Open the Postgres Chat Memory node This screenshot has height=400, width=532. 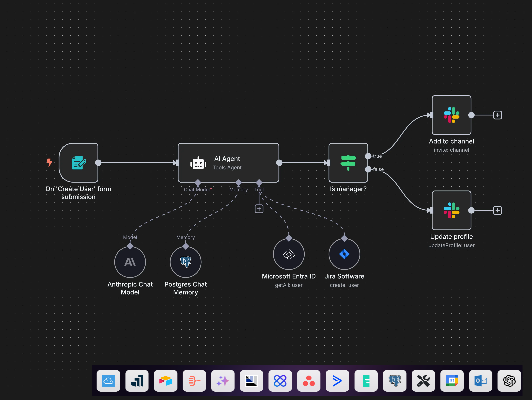click(x=186, y=262)
